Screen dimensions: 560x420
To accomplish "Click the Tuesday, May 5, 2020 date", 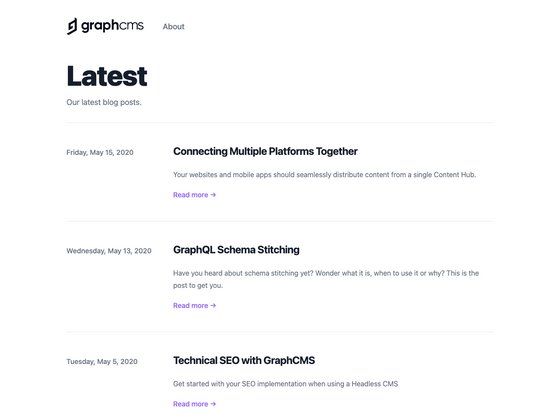I will point(102,362).
